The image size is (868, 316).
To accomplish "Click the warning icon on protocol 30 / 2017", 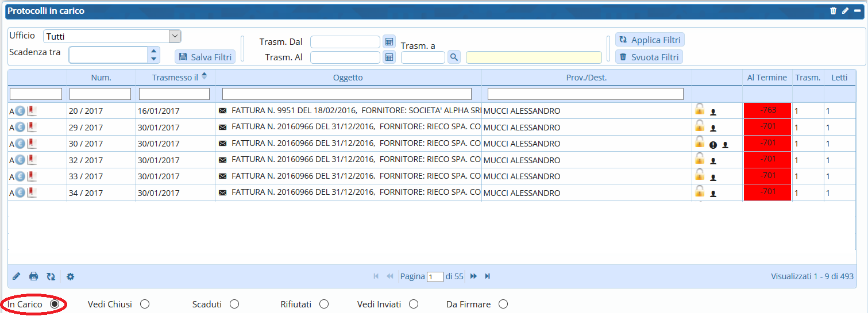I will point(713,145).
